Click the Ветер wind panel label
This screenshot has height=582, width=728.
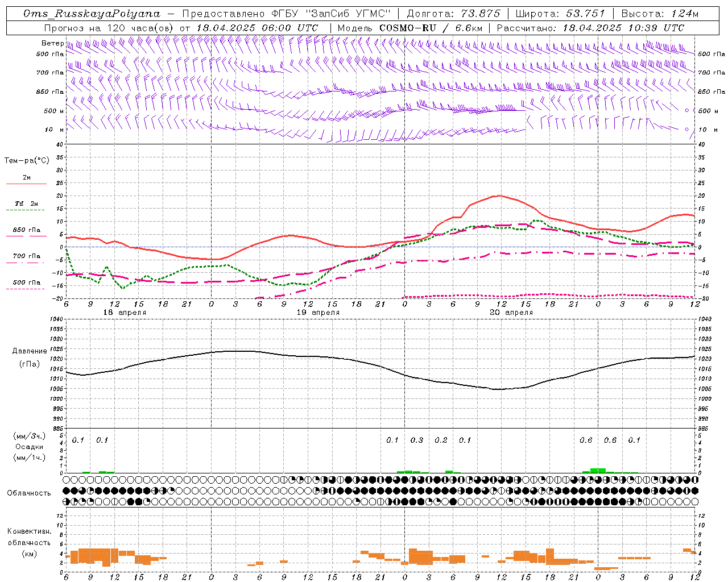tap(52, 43)
